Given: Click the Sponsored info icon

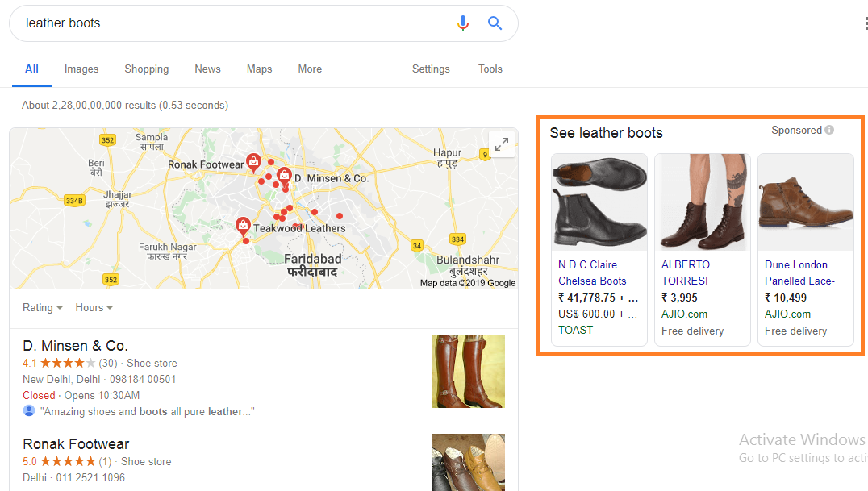Looking at the screenshot, I should [x=829, y=130].
